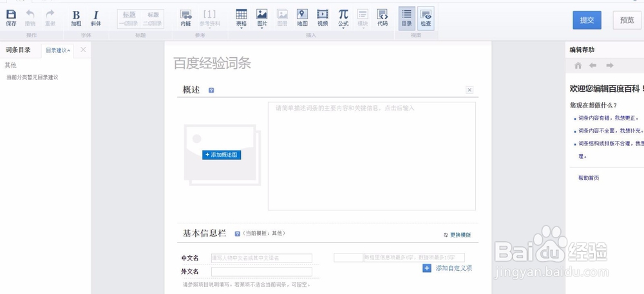Screen dimensions: 644x294
Task: Click the image album (图册) icon
Action: [x=282, y=18]
